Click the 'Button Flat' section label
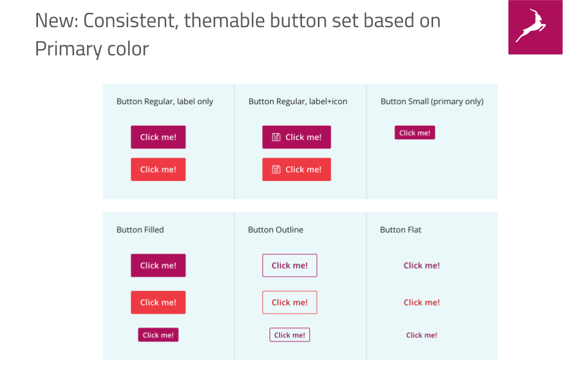This screenshot has width=588, height=368. tap(401, 230)
